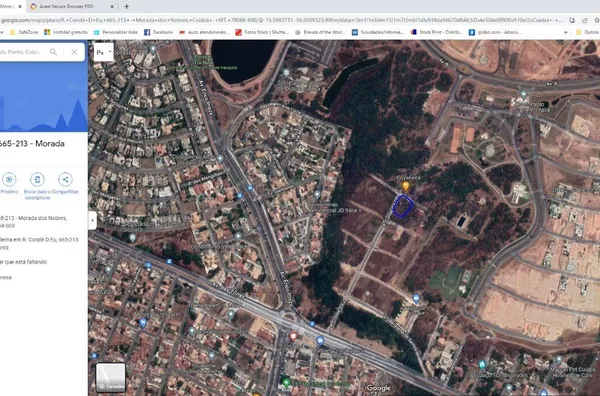Open the Novidades/Informa bookmark
Viewport: 600px width, 396px height.
click(378, 33)
